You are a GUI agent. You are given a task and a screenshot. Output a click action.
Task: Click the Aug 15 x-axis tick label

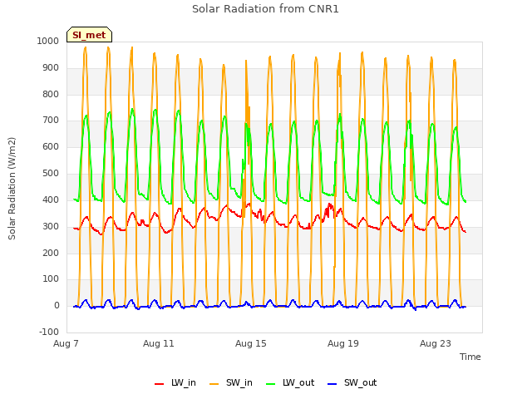coord(251,343)
